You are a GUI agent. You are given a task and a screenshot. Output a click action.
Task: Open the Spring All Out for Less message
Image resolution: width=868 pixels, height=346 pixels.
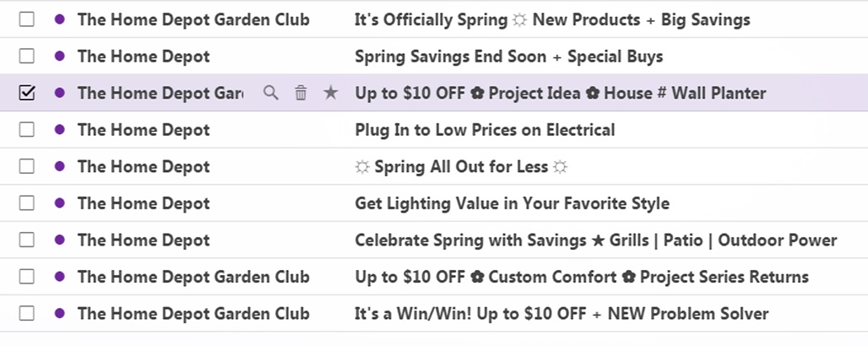point(461,166)
